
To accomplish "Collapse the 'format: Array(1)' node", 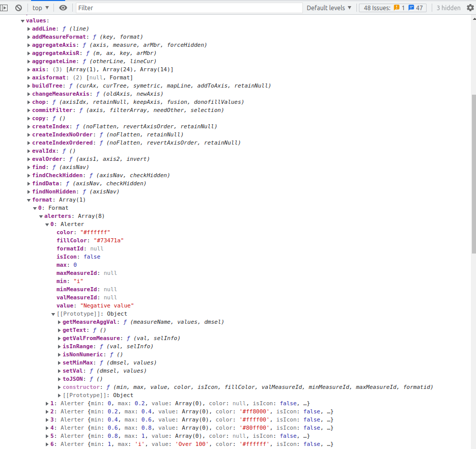I will (x=29, y=200).
